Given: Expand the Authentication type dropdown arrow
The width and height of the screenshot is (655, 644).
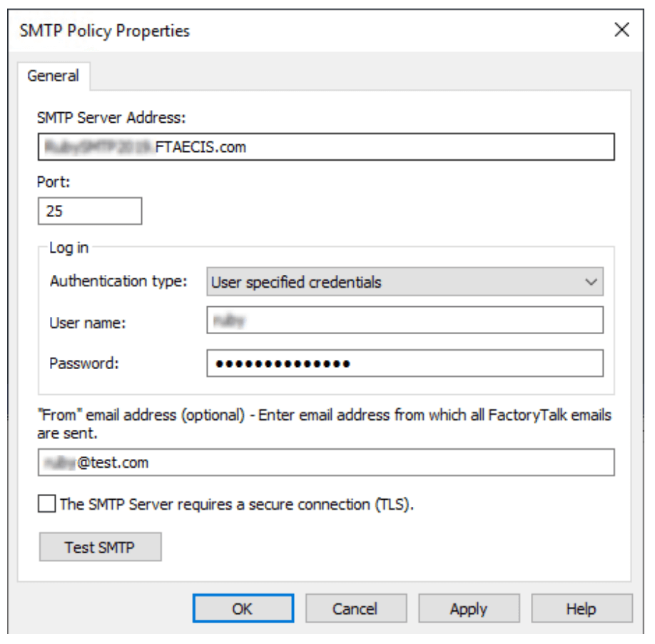Looking at the screenshot, I should 591,282.
